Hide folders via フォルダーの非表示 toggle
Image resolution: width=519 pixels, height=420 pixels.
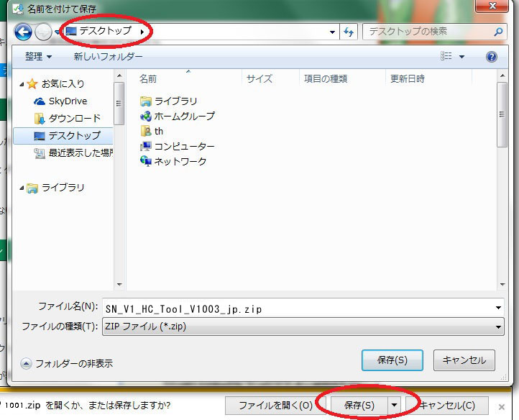click(68, 363)
